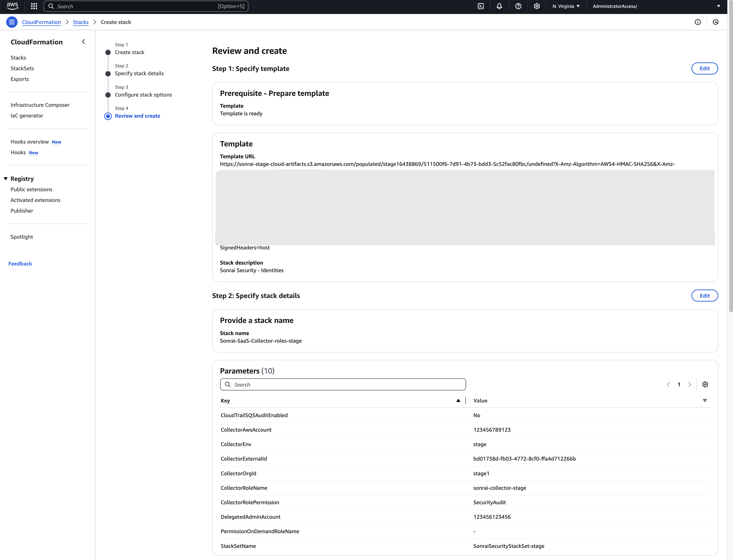
Task: Open the notifications bell
Action: (x=499, y=6)
